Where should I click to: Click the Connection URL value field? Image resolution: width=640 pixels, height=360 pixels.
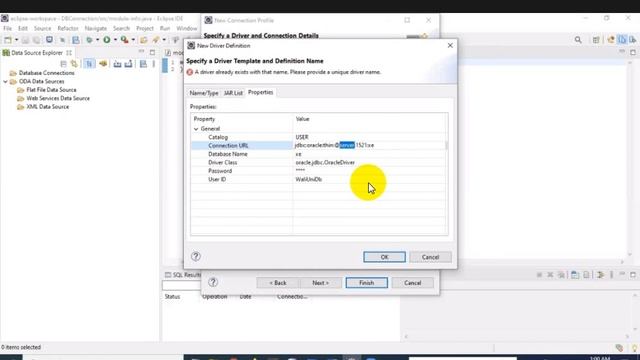pyautogui.click(x=369, y=145)
